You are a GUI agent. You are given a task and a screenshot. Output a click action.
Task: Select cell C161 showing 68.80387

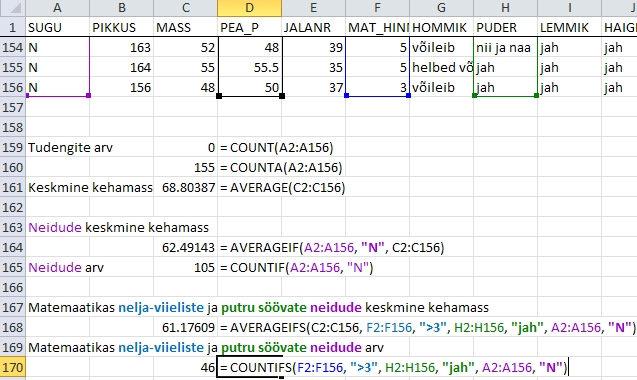(x=186, y=187)
